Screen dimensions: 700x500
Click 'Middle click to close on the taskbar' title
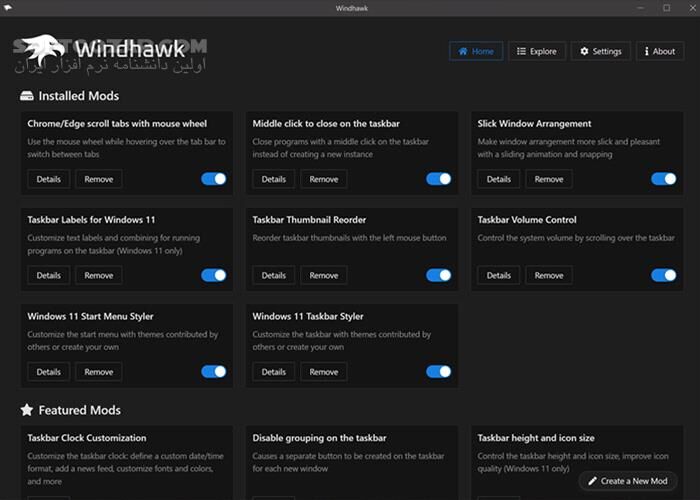click(326, 123)
